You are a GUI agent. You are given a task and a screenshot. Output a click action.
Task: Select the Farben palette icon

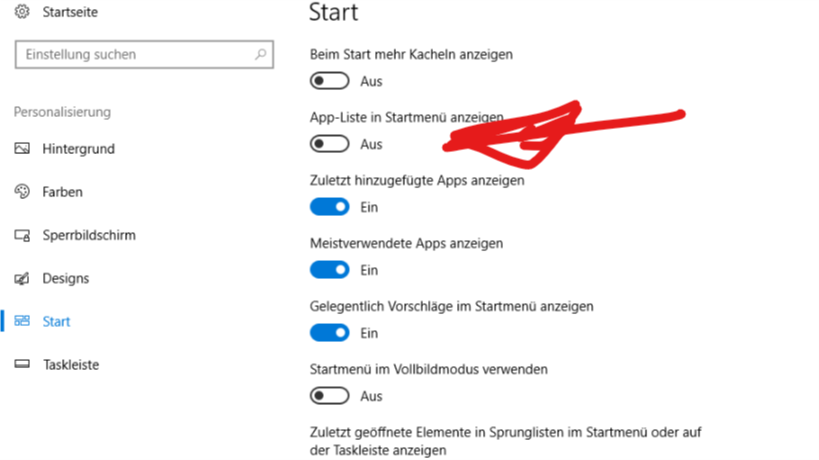pos(22,192)
